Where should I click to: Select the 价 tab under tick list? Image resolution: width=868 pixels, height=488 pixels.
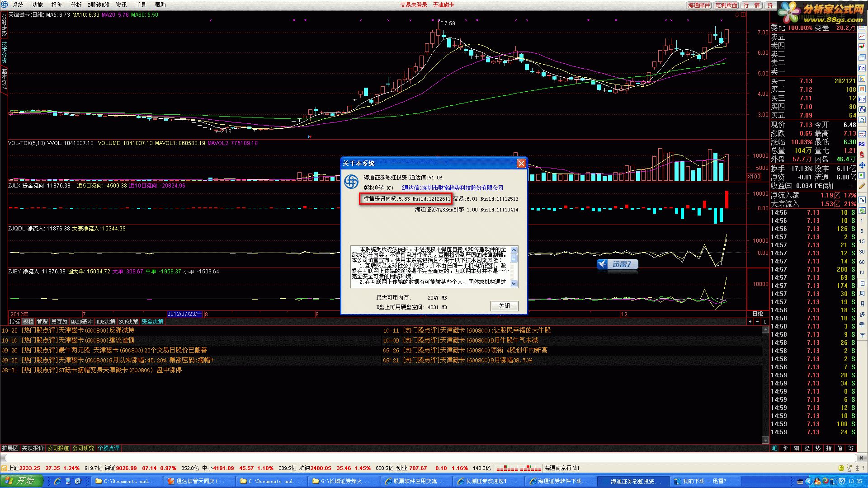pos(785,448)
